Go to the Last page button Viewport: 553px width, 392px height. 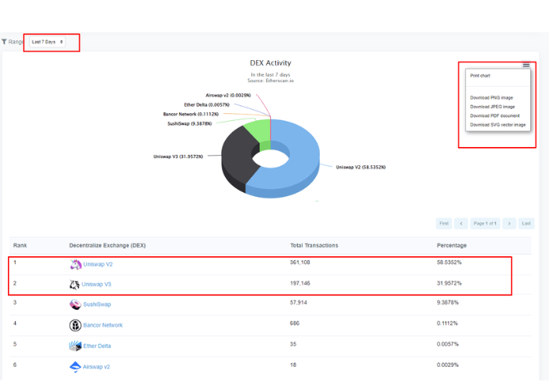click(526, 224)
